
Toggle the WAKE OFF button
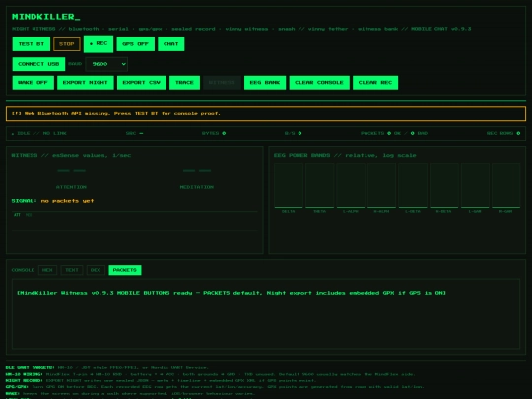click(33, 83)
